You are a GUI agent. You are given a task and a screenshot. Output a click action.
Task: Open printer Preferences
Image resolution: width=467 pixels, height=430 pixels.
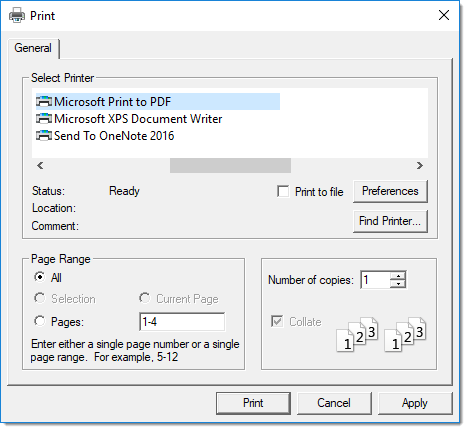tap(390, 191)
